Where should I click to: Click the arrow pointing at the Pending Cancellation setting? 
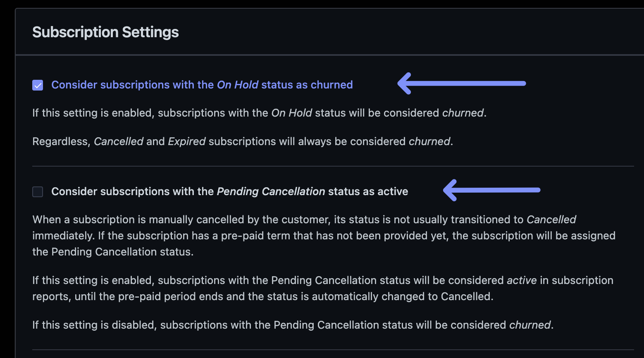491,190
